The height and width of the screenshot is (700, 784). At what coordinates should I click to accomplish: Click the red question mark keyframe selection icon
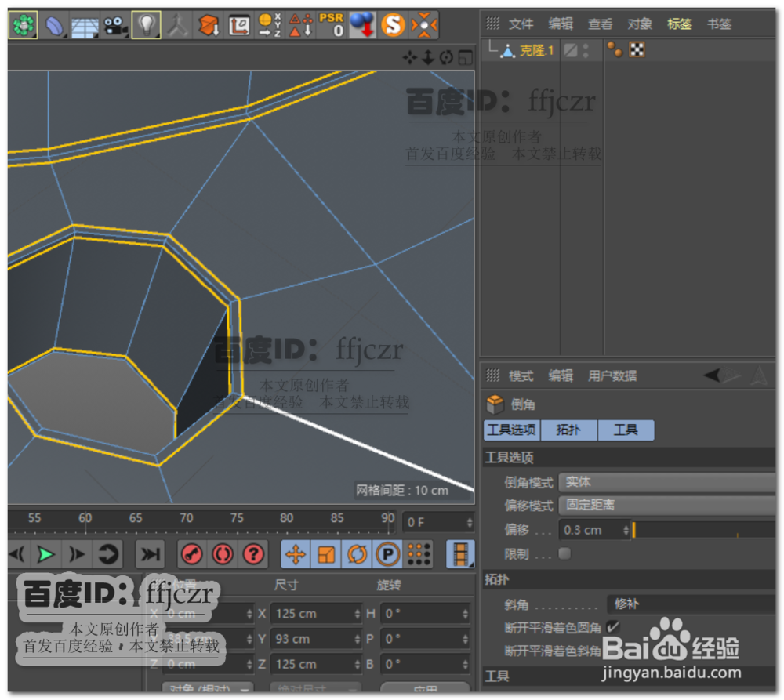(253, 554)
